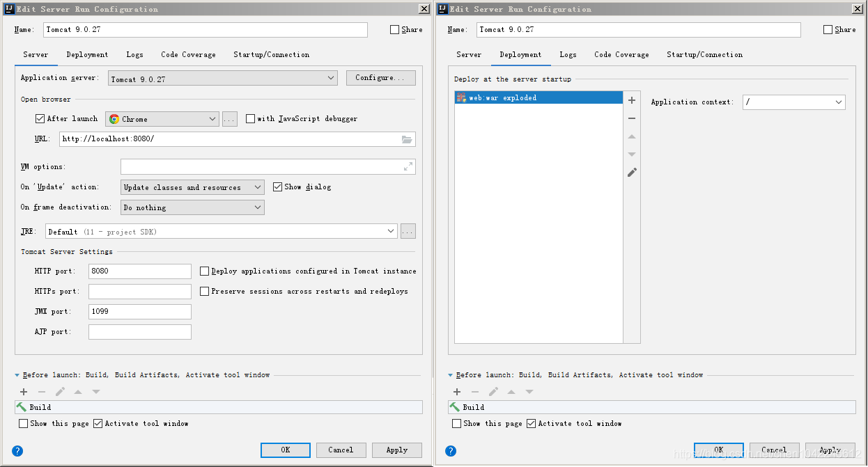
Task: Switch to Deployment tab in left dialog
Action: click(x=87, y=55)
